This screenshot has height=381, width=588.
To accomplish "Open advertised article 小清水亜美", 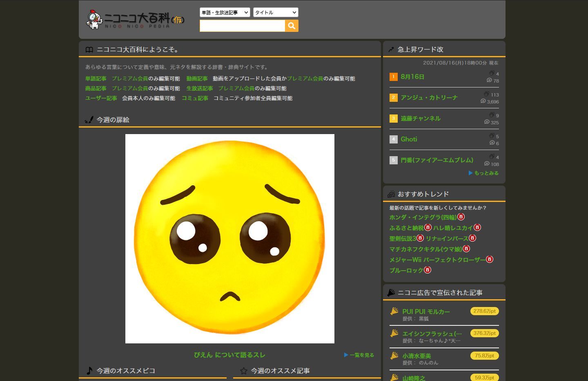I will click(416, 356).
